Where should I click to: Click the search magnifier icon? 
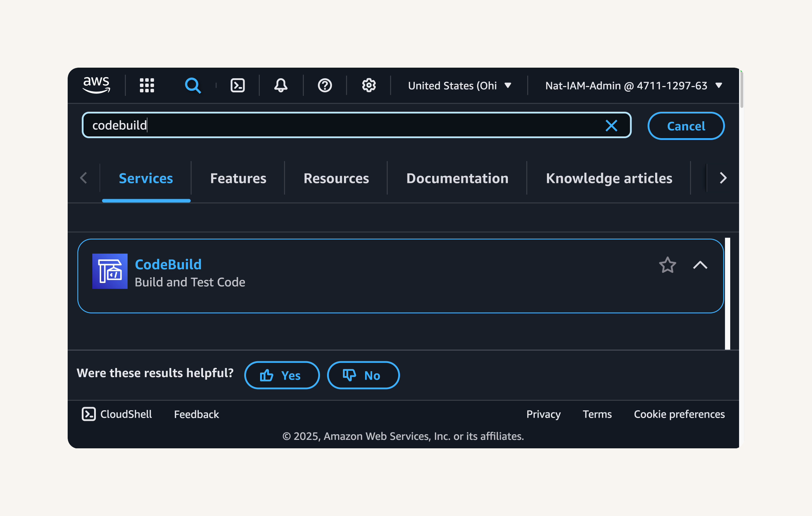193,85
